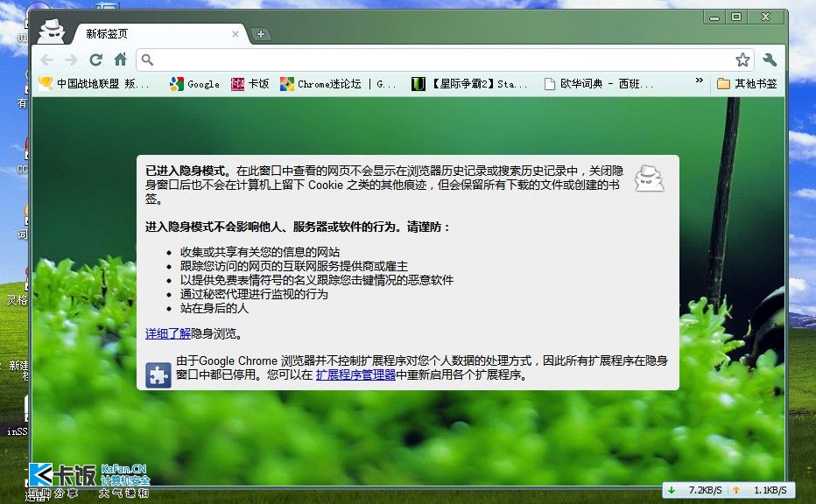The image size is (816, 504).
Task: Open the wrench settings menu
Action: click(770, 59)
